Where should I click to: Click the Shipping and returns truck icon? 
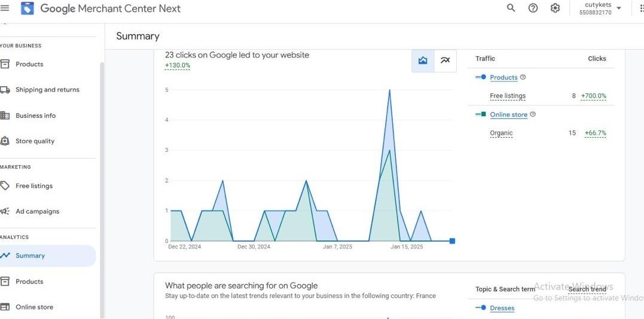click(5, 90)
